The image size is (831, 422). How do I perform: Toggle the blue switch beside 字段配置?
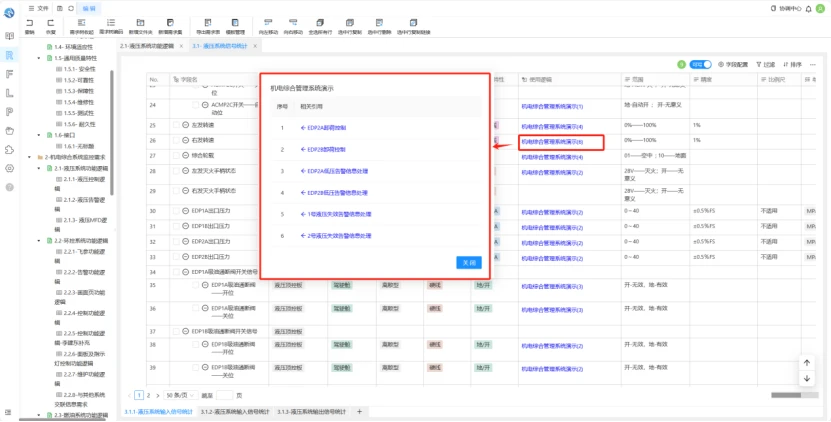click(700, 65)
